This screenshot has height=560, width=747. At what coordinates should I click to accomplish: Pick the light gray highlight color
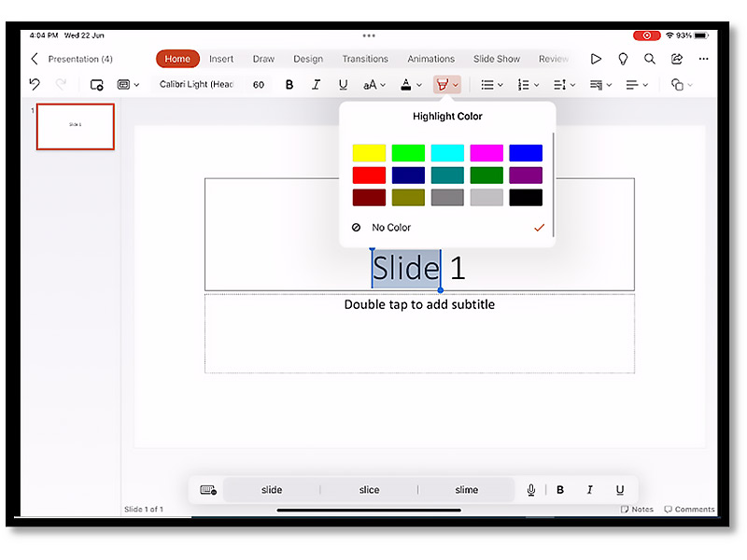click(486, 198)
